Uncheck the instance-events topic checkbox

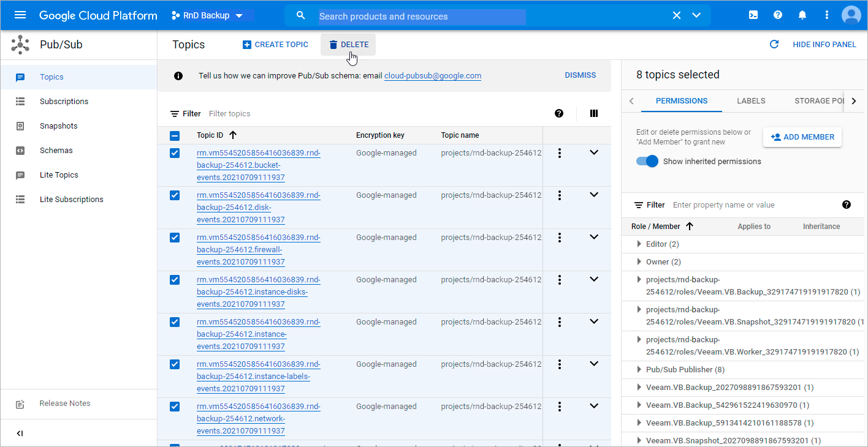coord(175,322)
